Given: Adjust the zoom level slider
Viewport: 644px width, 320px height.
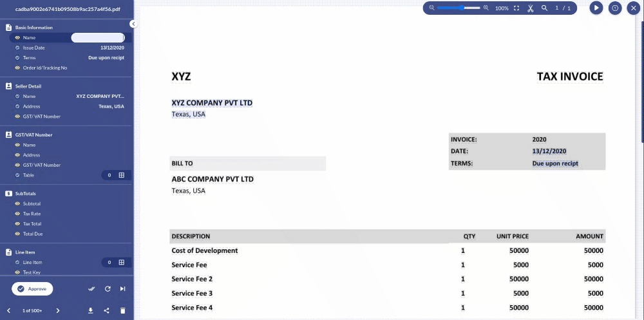Looking at the screenshot, I should click(459, 8).
